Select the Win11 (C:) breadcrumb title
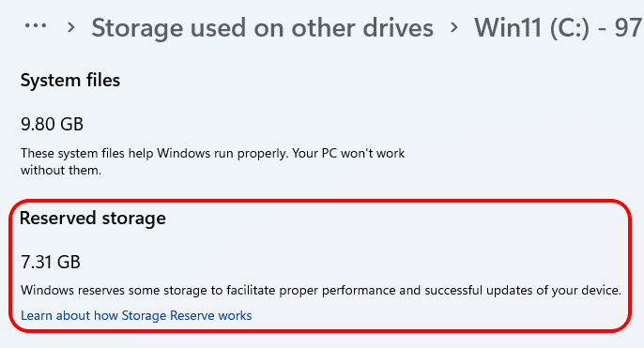 559,28
